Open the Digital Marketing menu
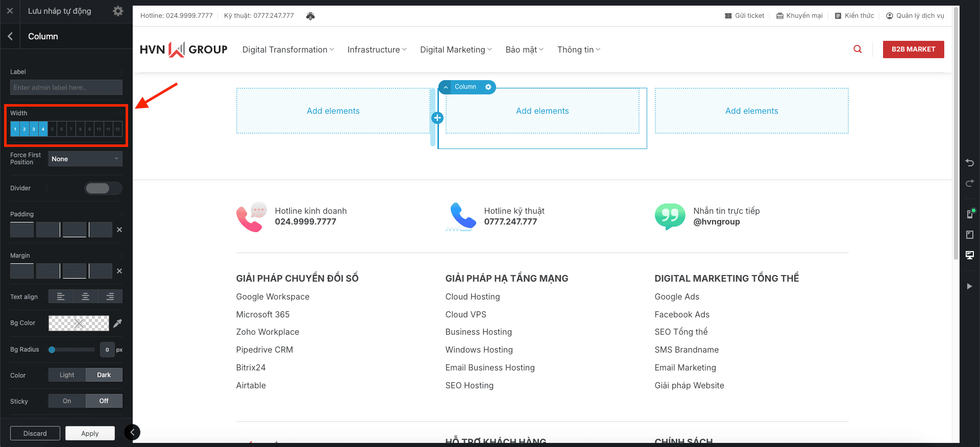980x447 pixels. (456, 49)
